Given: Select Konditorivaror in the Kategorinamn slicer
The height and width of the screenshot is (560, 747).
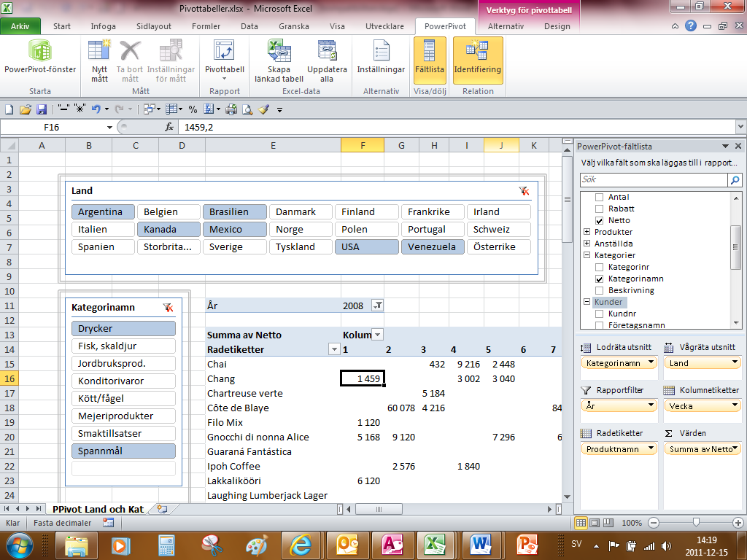Looking at the screenshot, I should [x=124, y=381].
